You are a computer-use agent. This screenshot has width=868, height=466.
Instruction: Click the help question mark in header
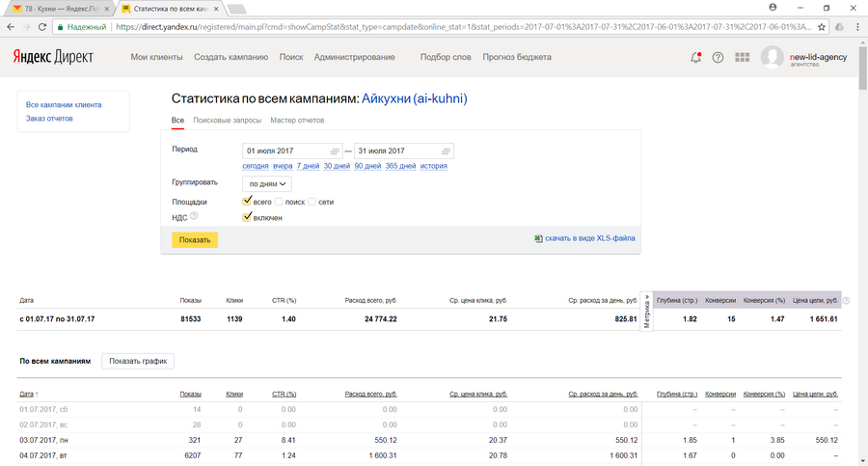coord(718,57)
